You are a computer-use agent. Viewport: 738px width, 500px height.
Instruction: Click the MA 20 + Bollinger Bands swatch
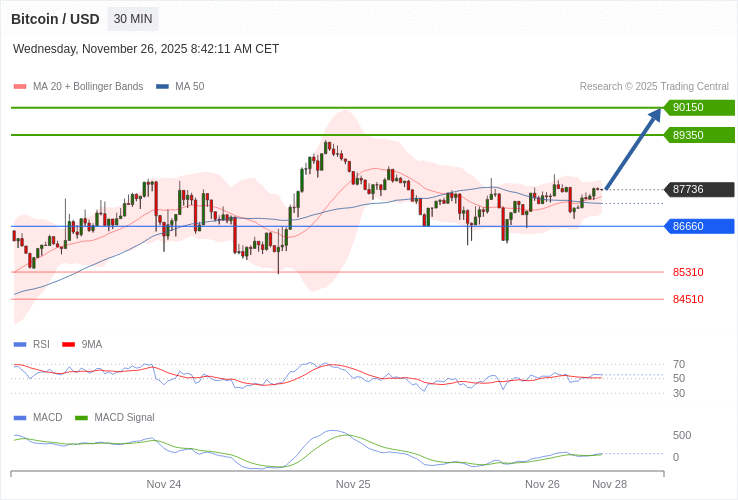[20, 86]
